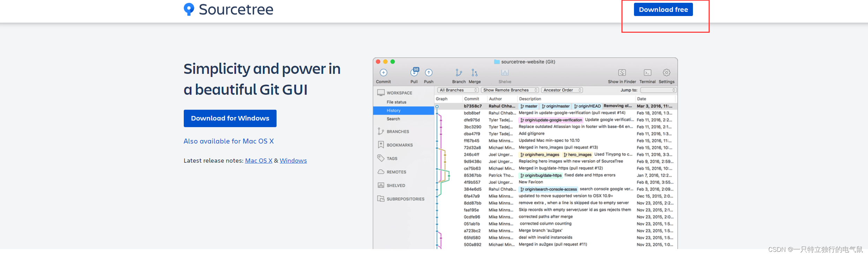Select commit 6fa47a9 hash
The image size is (868, 256).
pyautogui.click(x=471, y=196)
